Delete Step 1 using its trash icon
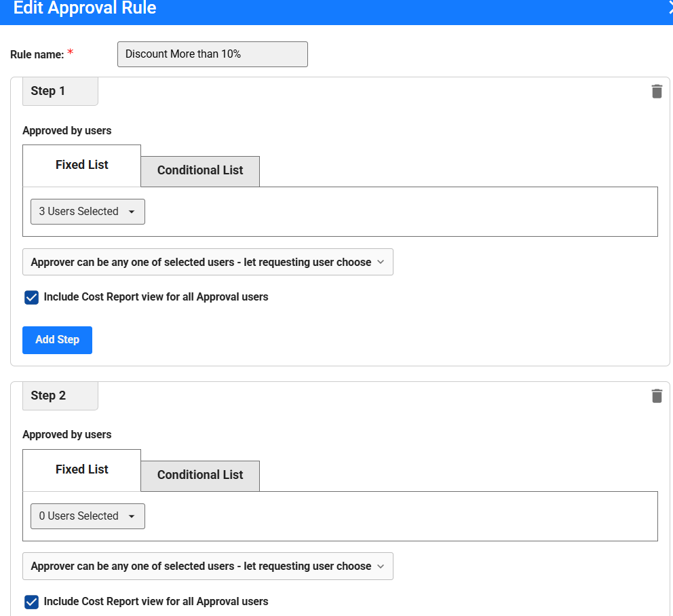This screenshot has height=616, width=673. point(656,92)
